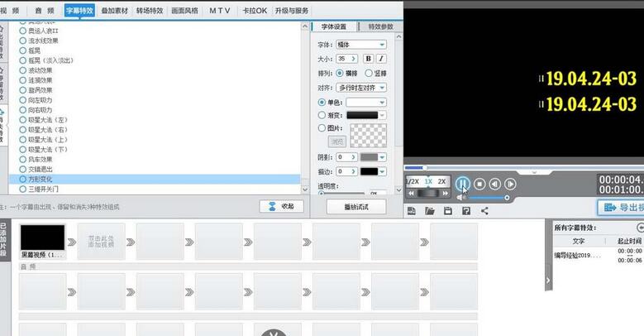
Task: Switch to the 卡拉OK tab
Action: pyautogui.click(x=255, y=11)
